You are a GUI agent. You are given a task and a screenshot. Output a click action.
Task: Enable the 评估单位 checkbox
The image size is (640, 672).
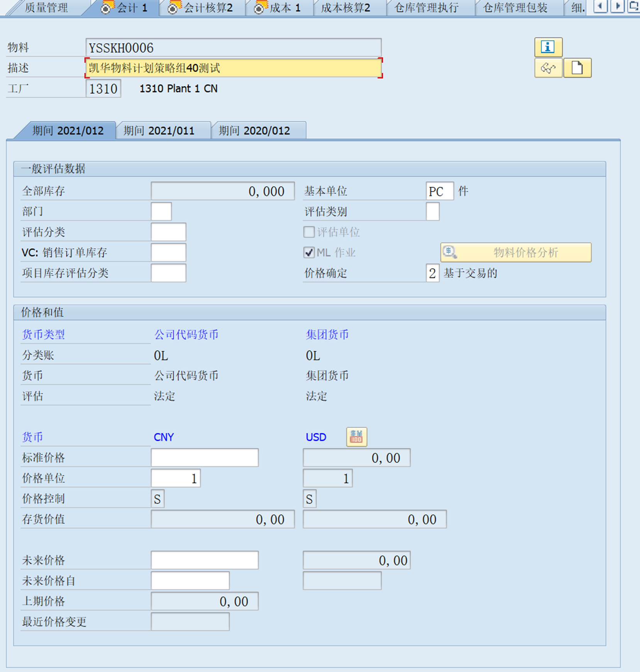(x=309, y=232)
